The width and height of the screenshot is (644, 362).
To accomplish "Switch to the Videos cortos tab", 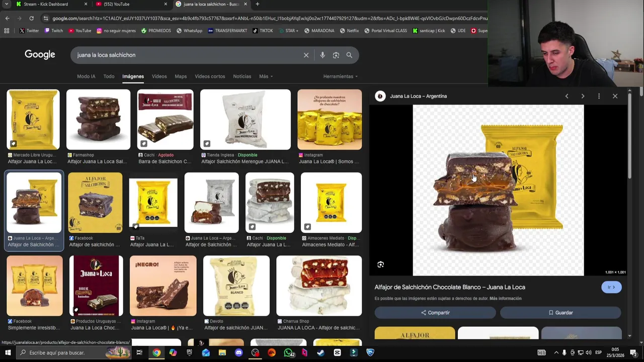I will click(x=210, y=76).
